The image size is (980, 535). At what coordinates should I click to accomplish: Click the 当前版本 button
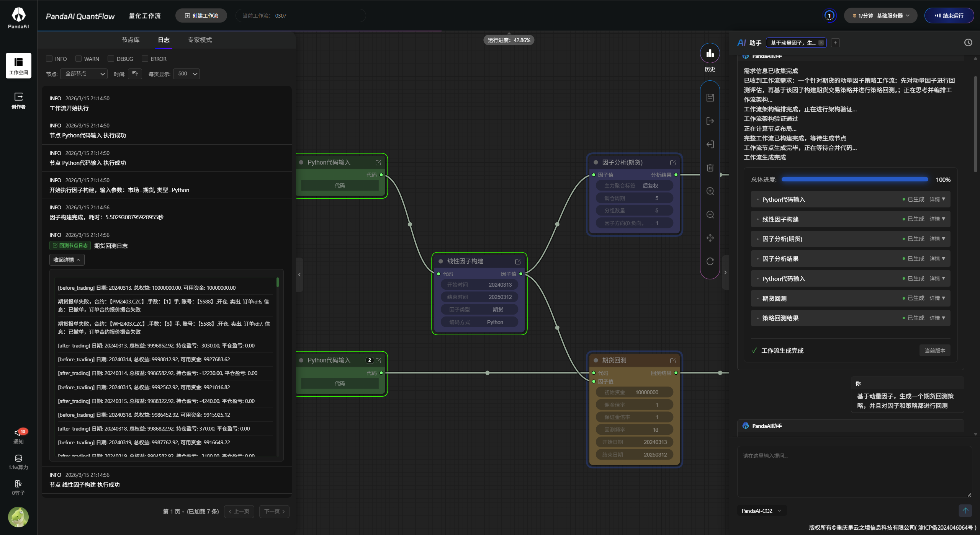point(935,351)
